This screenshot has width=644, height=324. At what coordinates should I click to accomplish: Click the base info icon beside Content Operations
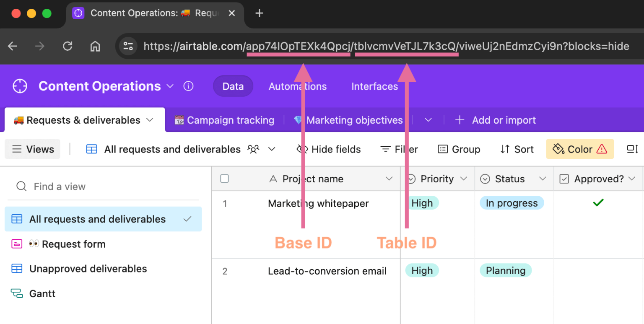(x=188, y=86)
